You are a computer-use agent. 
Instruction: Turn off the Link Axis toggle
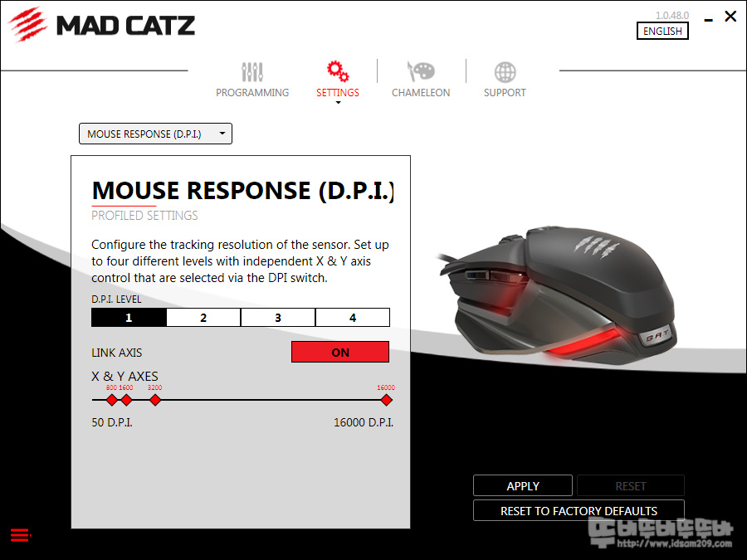click(x=340, y=352)
